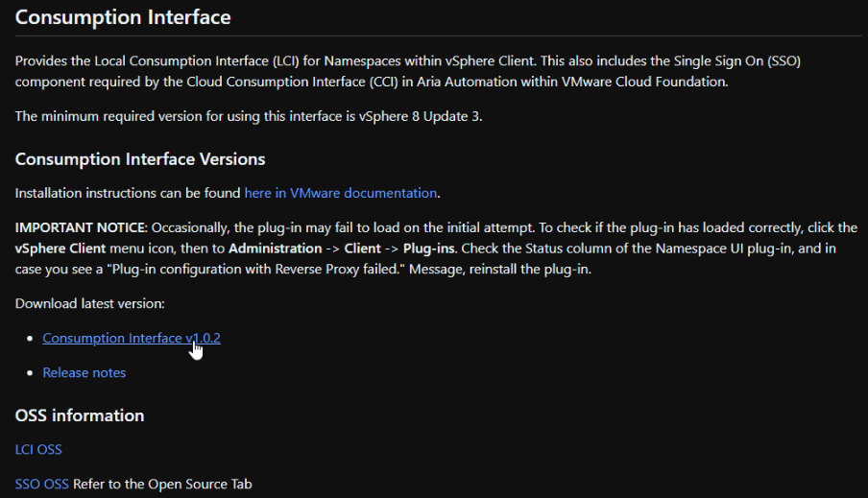Click the 'OSS information' heading

pos(80,415)
